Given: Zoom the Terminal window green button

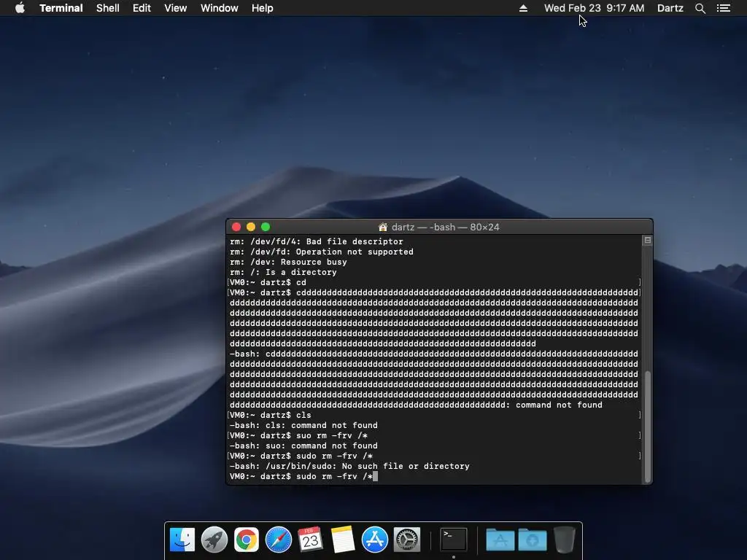Looking at the screenshot, I should coord(266,227).
